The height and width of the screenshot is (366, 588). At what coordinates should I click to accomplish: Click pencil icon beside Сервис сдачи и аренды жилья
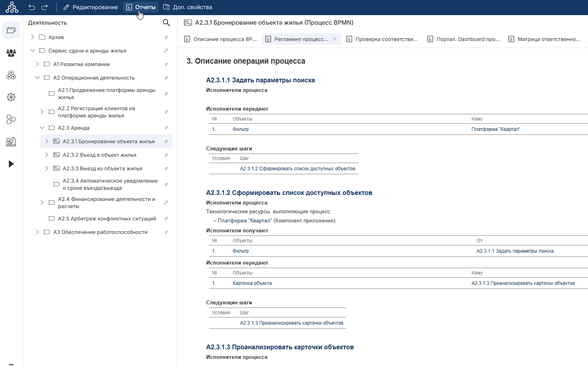point(166,51)
